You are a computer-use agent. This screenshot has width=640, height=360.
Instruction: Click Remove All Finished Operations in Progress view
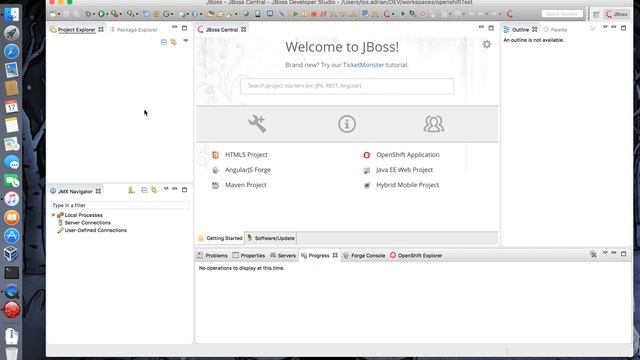click(593, 254)
